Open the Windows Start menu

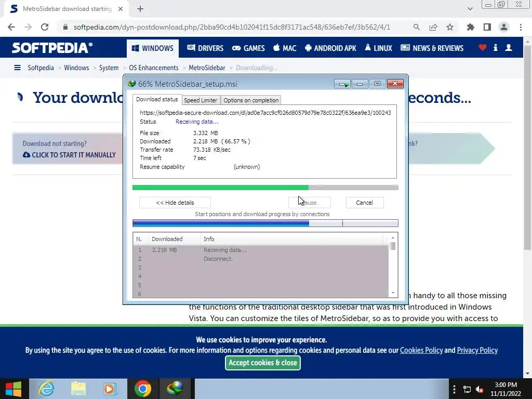click(x=14, y=389)
